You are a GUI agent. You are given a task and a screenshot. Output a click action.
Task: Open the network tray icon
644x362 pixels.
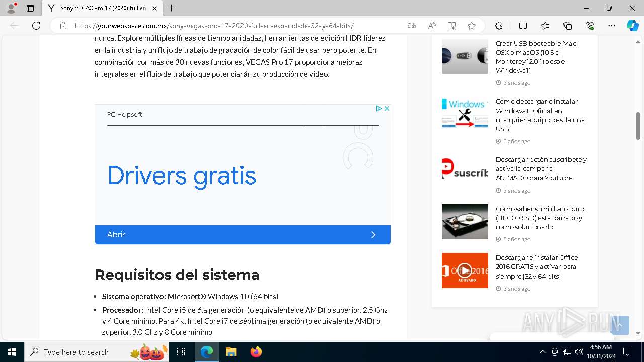coord(567,352)
